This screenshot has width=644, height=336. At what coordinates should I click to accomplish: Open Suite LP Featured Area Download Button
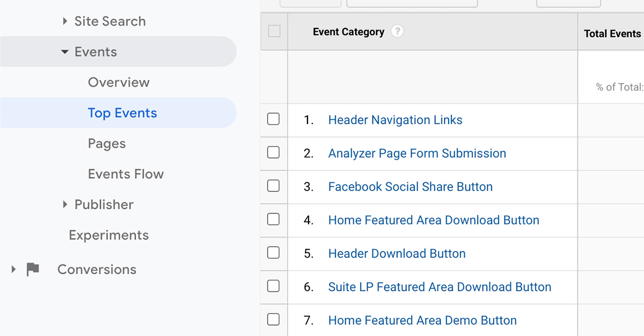tap(439, 287)
